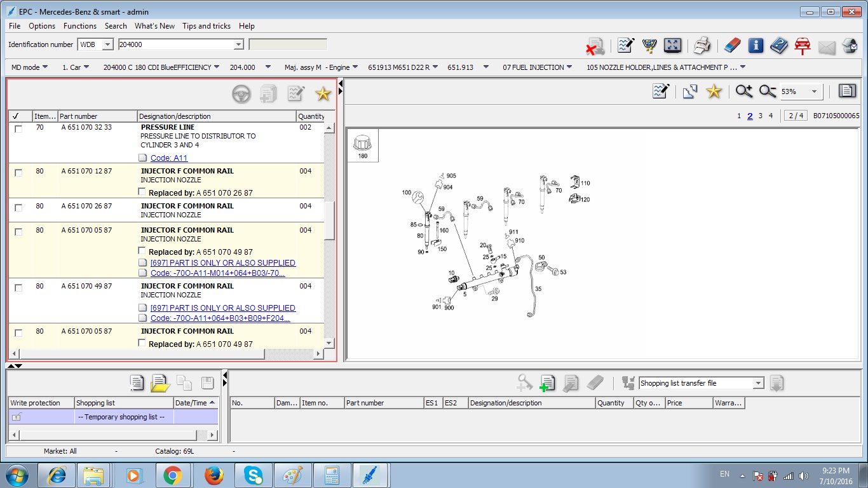Check the box for part A 651 070 32 33

tap(18, 128)
